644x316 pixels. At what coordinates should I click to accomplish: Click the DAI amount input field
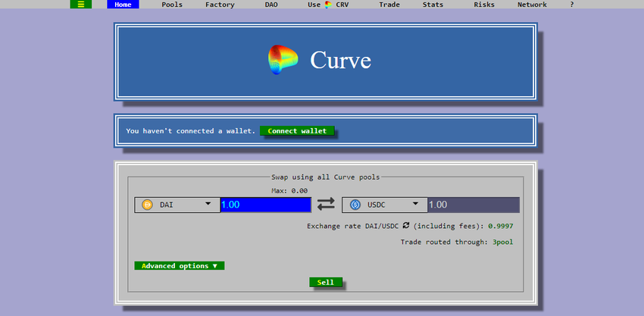point(266,205)
